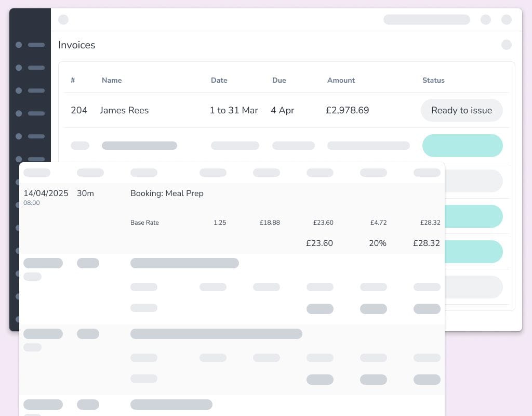
Task: Click the teal status pill below "Ready to issue"
Action: (462, 146)
